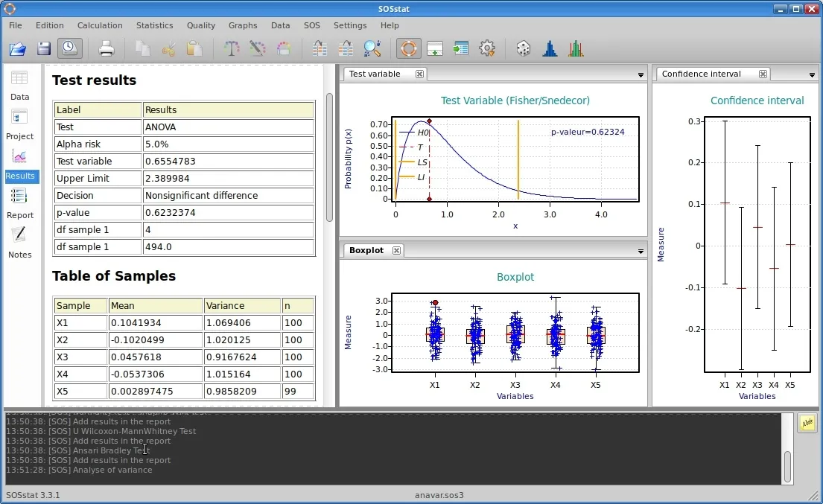
Task: Select the dice simulation tool
Action: pyautogui.click(x=522, y=48)
